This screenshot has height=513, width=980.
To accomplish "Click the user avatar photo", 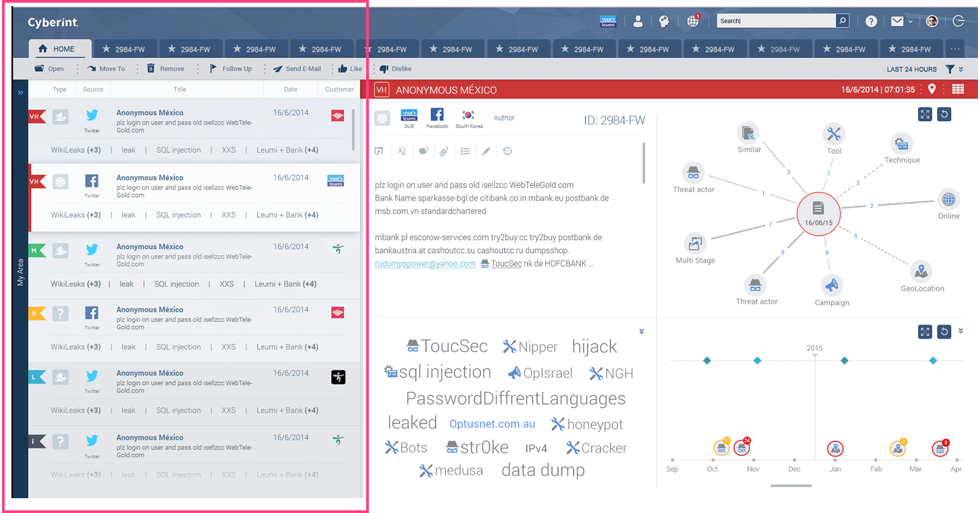I will [932, 22].
